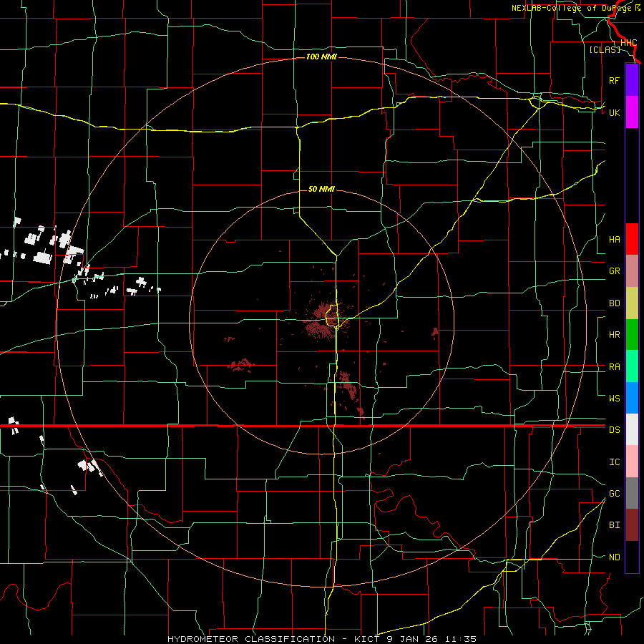Click the UK magenta legend swatch
The image size is (644, 644).
[x=632, y=112]
